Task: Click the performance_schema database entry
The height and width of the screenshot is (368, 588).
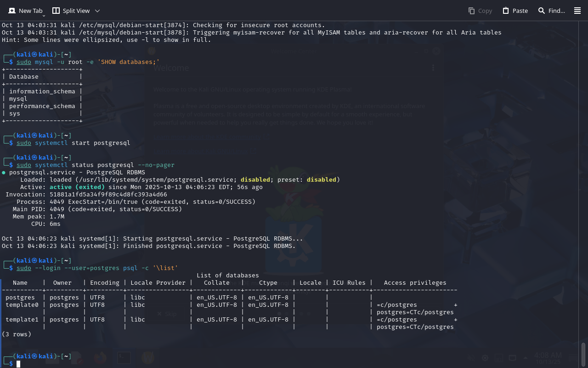Action: (x=42, y=106)
